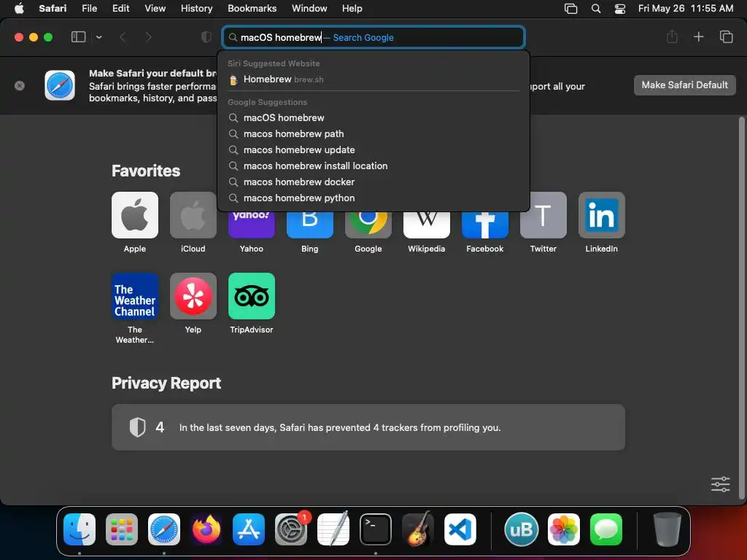
Task: Open the File menu
Action: point(89,9)
